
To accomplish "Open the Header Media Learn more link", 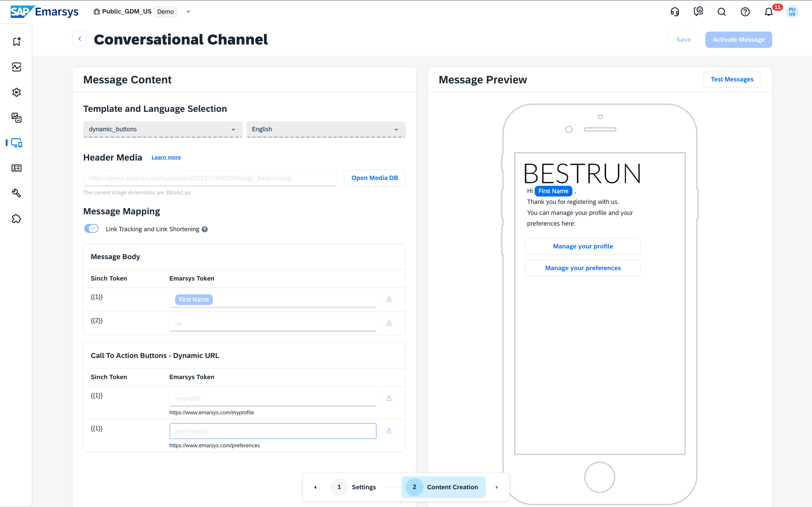I will (x=166, y=157).
